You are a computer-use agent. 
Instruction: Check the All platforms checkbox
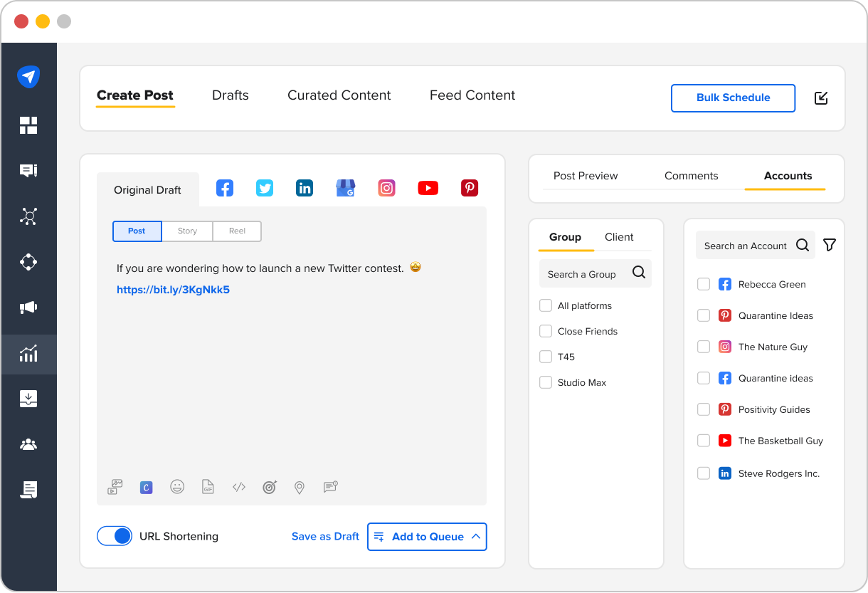click(x=546, y=305)
